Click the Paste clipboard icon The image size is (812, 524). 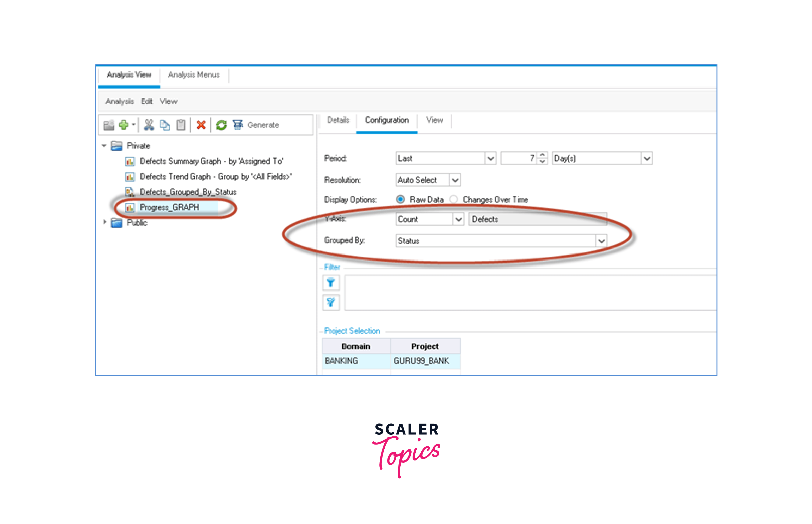tap(181, 126)
